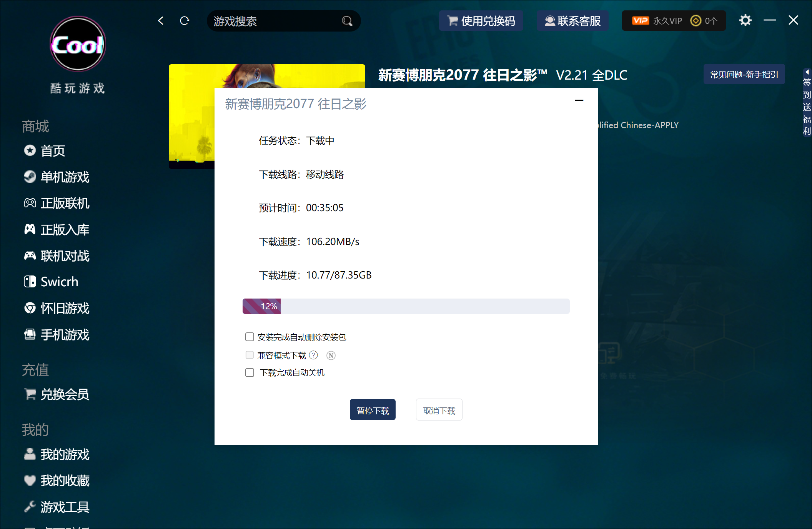Click the refresh icon next to search
The width and height of the screenshot is (812, 529).
pyautogui.click(x=185, y=21)
